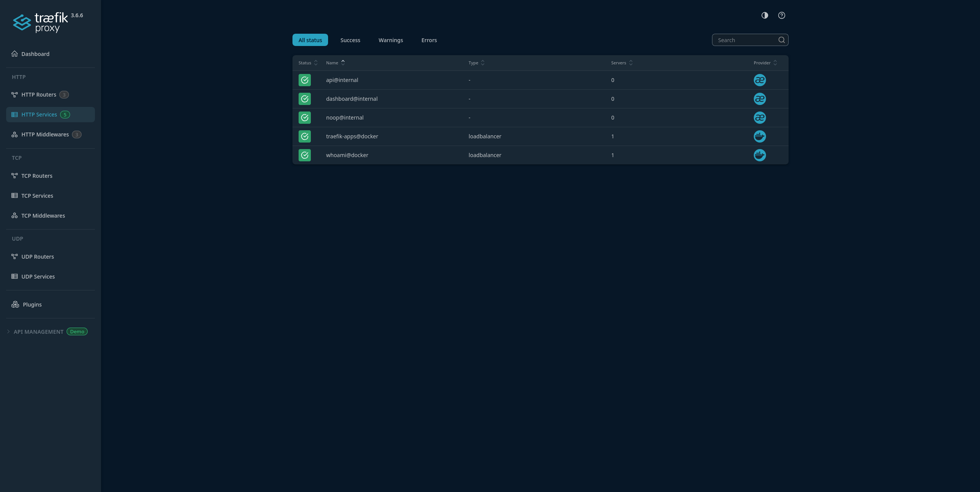Click the green status check for traefik-apps@docker

click(305, 136)
